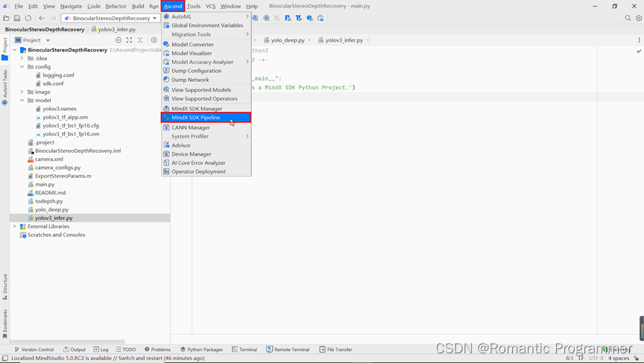Screen dimensions: 644x363
Task: Close the yolov3_infer.py editor tab
Action: pos(368,40)
